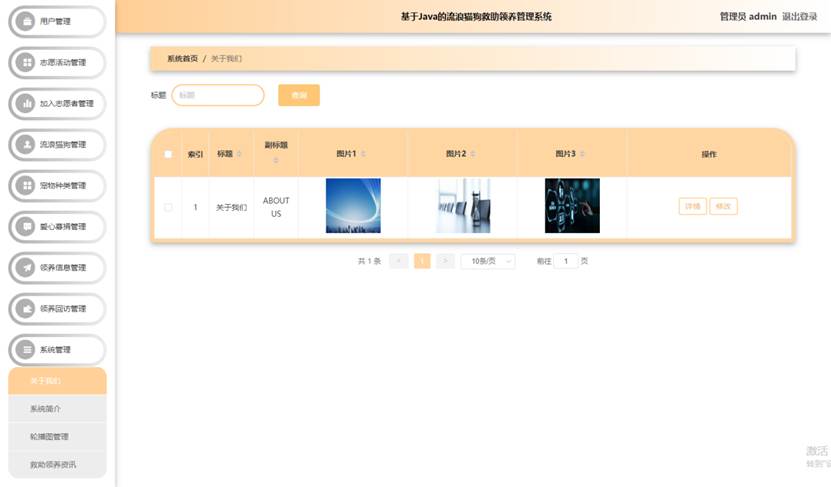Viewport: 831px width, 487px height.
Task: Click the 详情 button in table row
Action: point(693,206)
